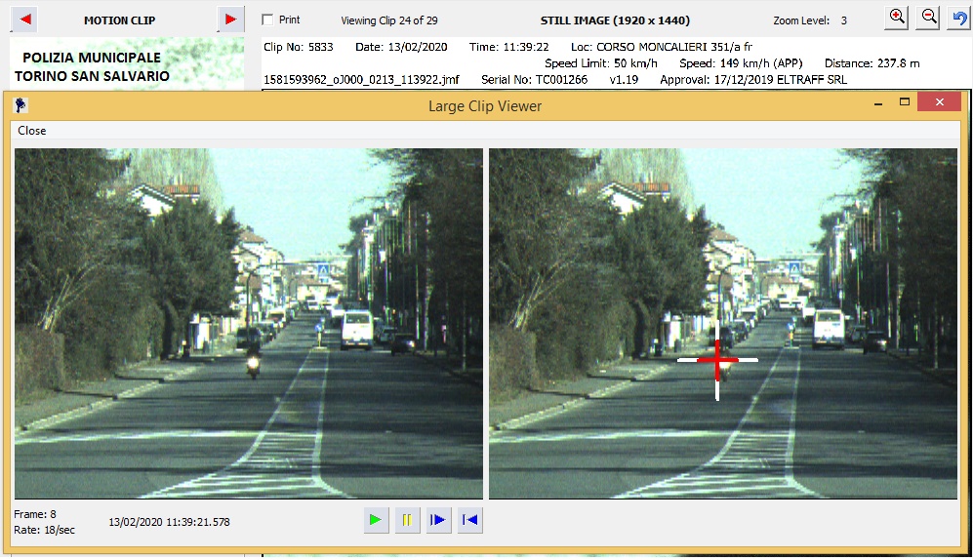Image resolution: width=973 pixels, height=560 pixels.
Task: Go to previous motion clip with left arrow
Action: point(26,20)
